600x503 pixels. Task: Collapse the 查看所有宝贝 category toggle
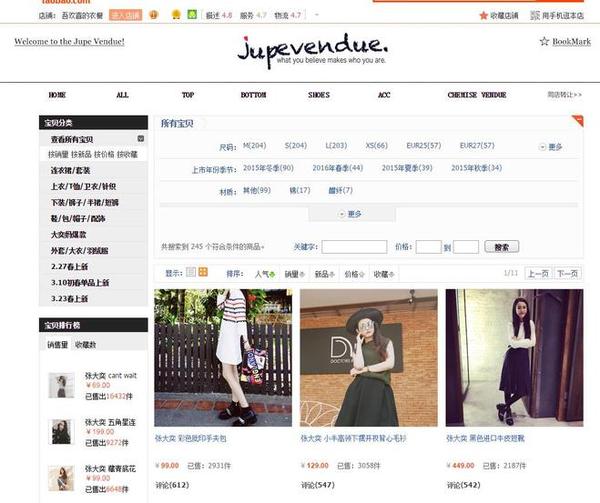(141, 138)
